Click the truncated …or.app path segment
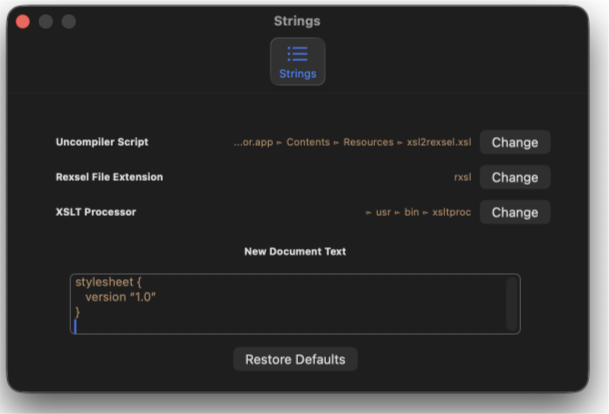609x414 pixels. (x=253, y=142)
